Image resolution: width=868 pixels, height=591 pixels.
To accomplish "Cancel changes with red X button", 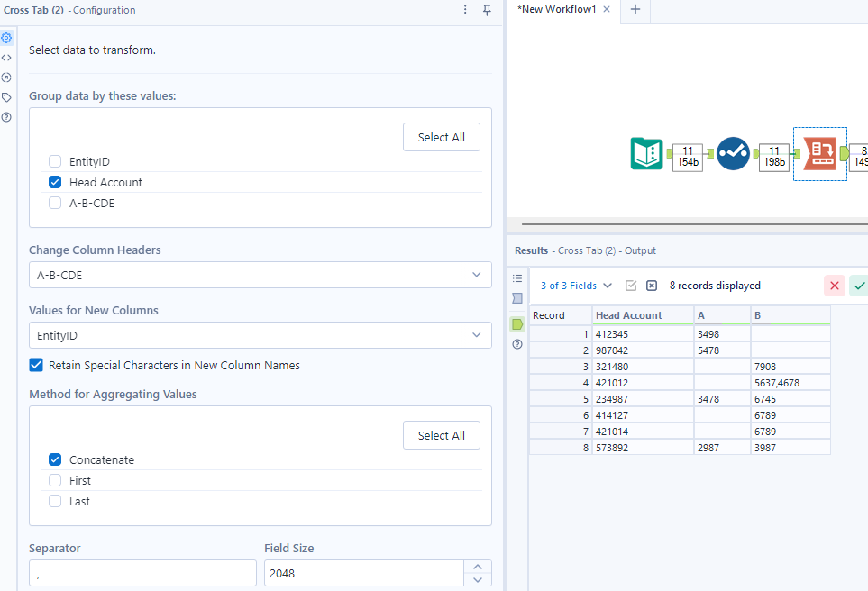I will tap(835, 286).
